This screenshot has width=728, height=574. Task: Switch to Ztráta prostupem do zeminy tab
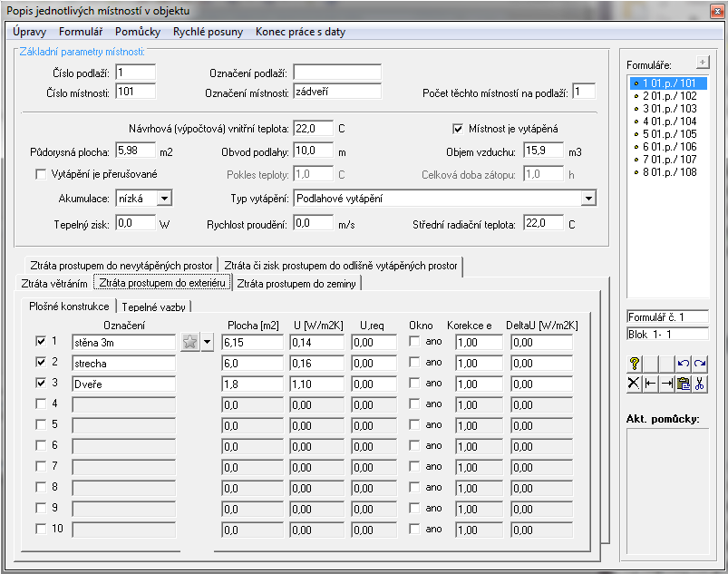coord(296,284)
